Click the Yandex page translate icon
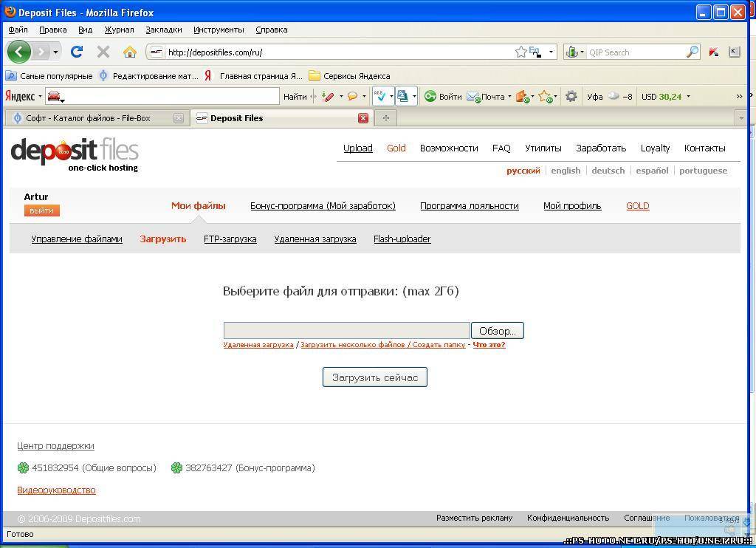The image size is (756, 548). pyautogui.click(x=402, y=96)
